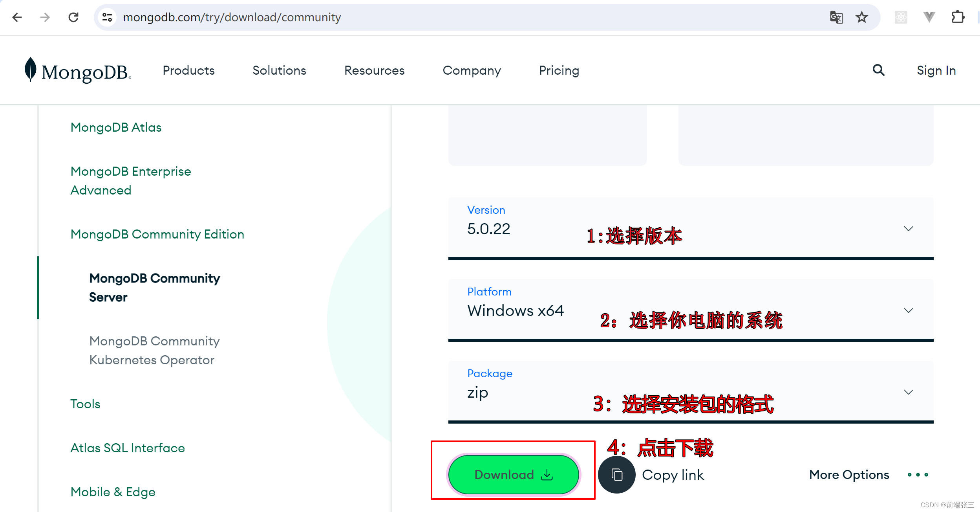Bookmark this page with the star icon

click(x=862, y=17)
